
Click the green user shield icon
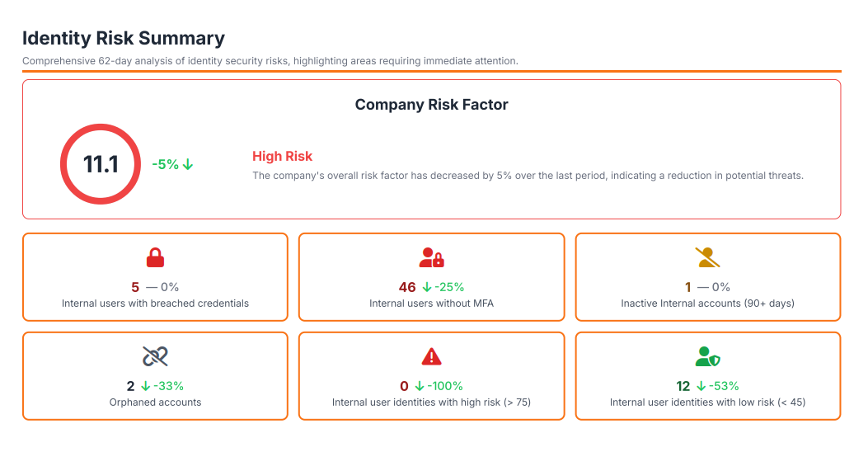tap(707, 356)
